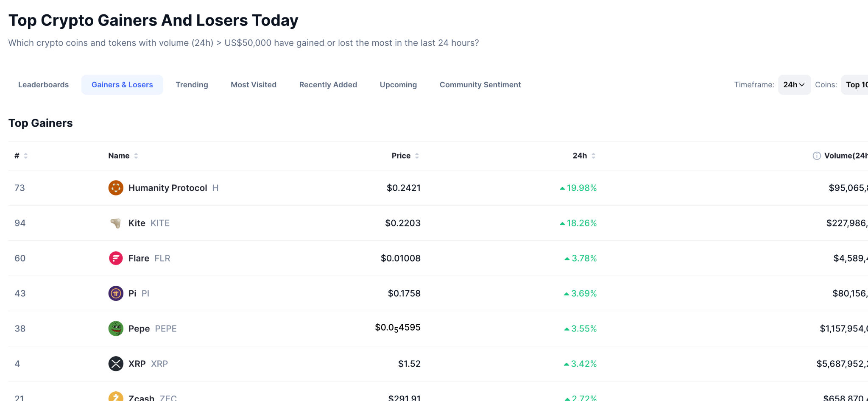Click the Flare coin logo
The width and height of the screenshot is (868, 401).
coord(116,258)
